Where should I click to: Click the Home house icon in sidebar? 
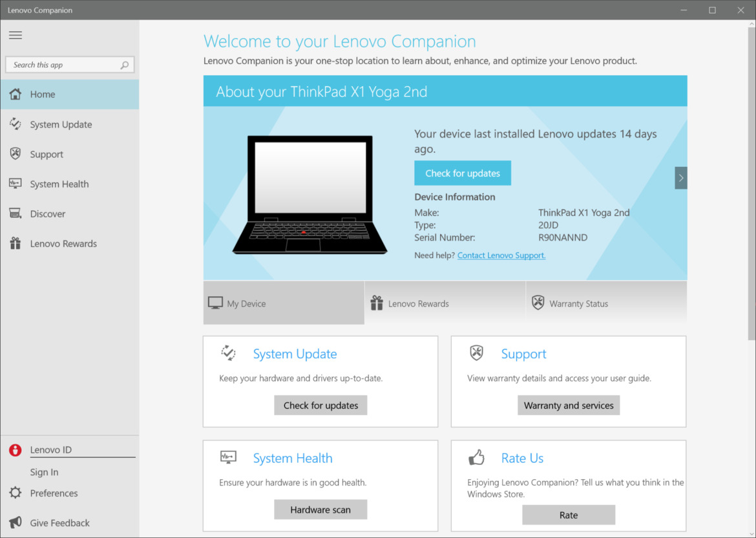(x=16, y=94)
